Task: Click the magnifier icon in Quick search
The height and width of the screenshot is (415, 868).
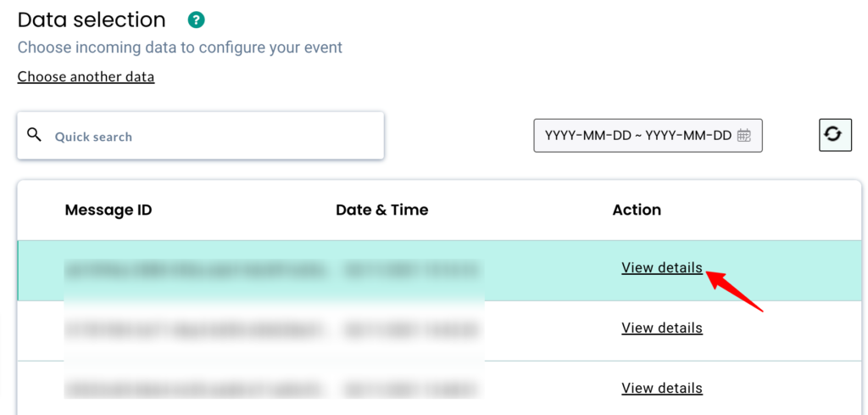Action: click(35, 135)
